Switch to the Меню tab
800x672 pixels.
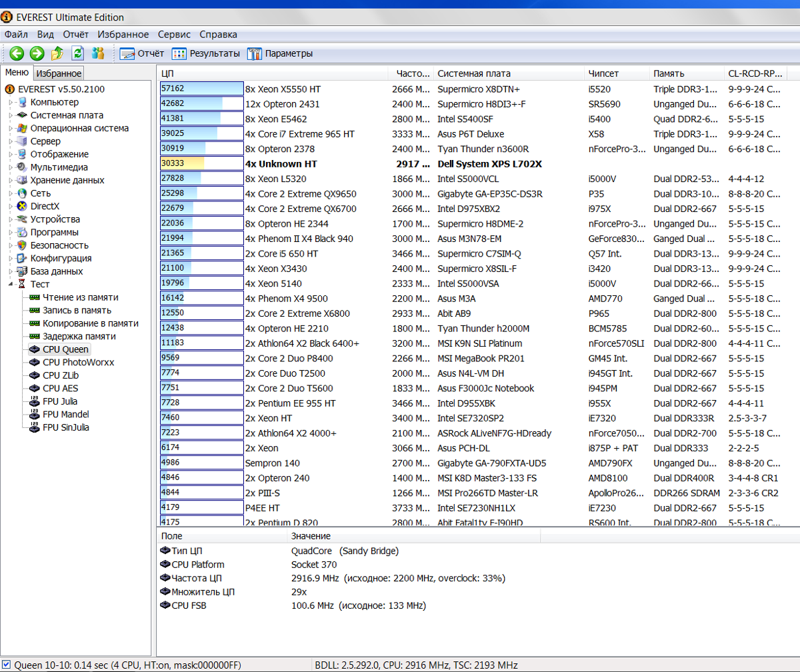(17, 73)
